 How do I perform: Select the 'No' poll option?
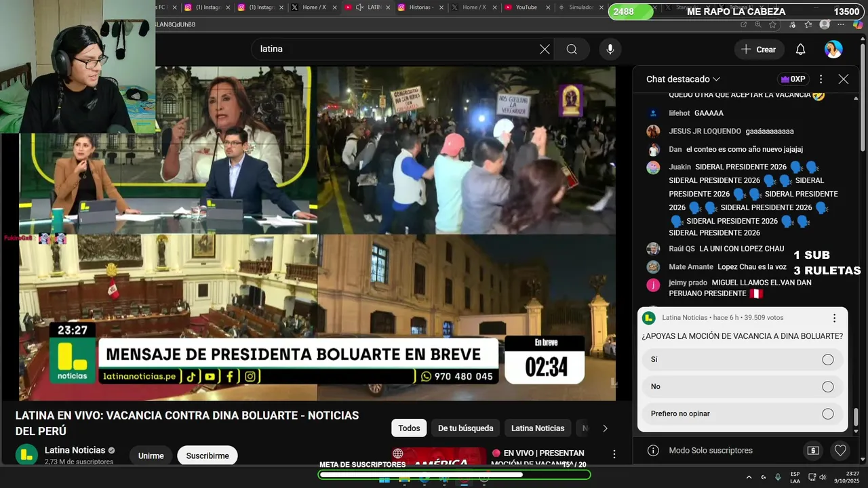pos(743,387)
